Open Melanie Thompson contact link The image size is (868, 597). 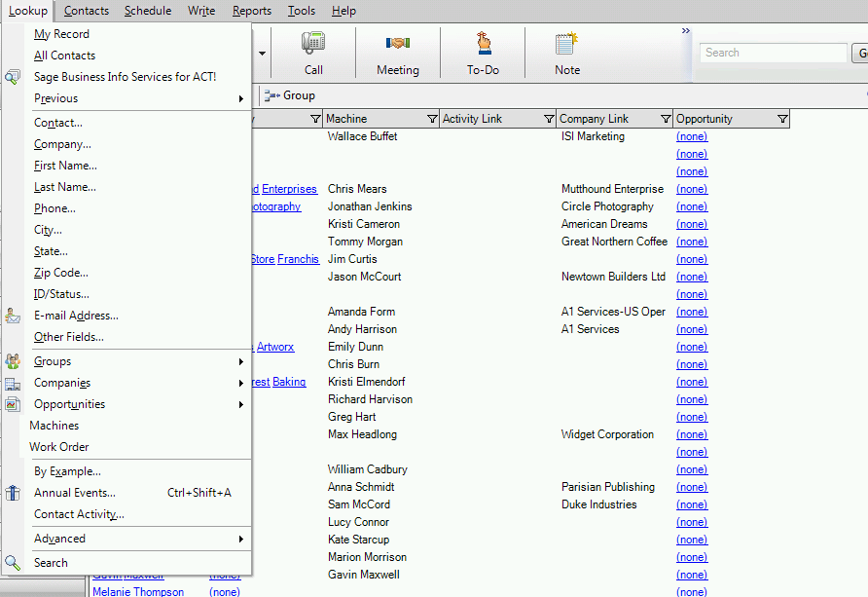[138, 591]
